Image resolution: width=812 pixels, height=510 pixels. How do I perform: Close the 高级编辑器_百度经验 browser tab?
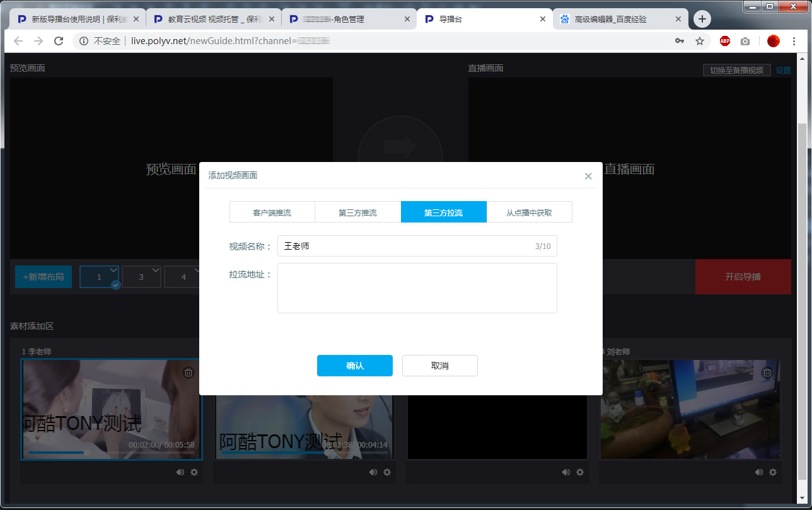[678, 19]
